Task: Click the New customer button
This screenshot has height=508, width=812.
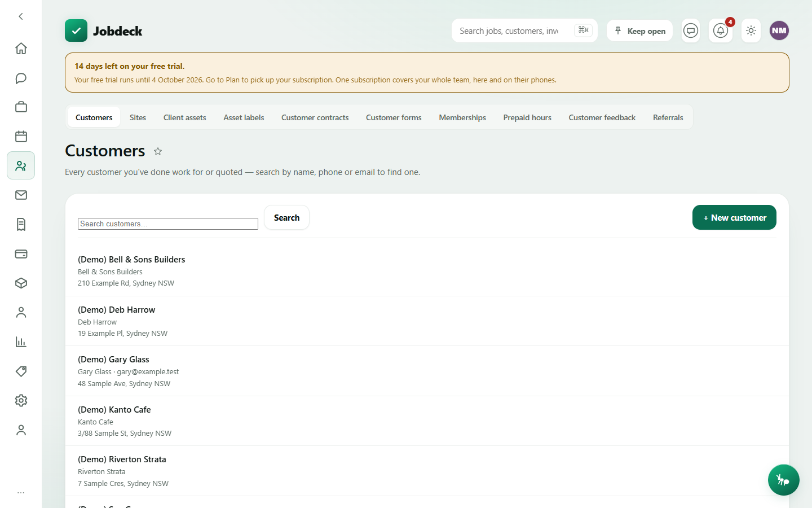Action: 734,217
